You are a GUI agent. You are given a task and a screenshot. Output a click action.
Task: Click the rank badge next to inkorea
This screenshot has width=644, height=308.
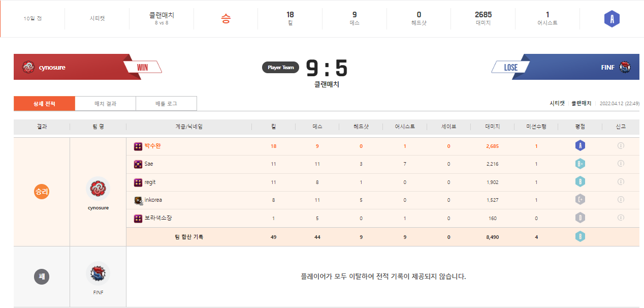pyautogui.click(x=138, y=200)
